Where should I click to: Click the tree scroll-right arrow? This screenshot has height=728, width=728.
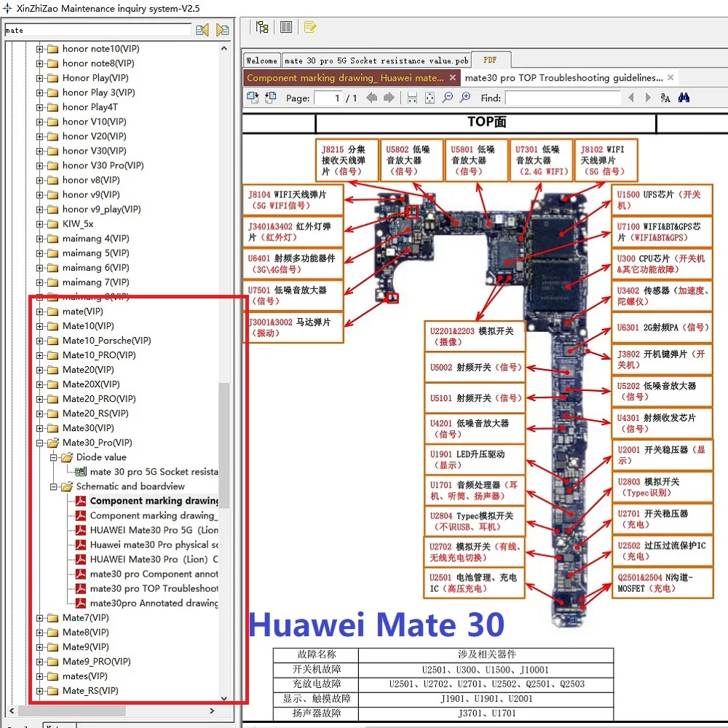pyautogui.click(x=212, y=711)
